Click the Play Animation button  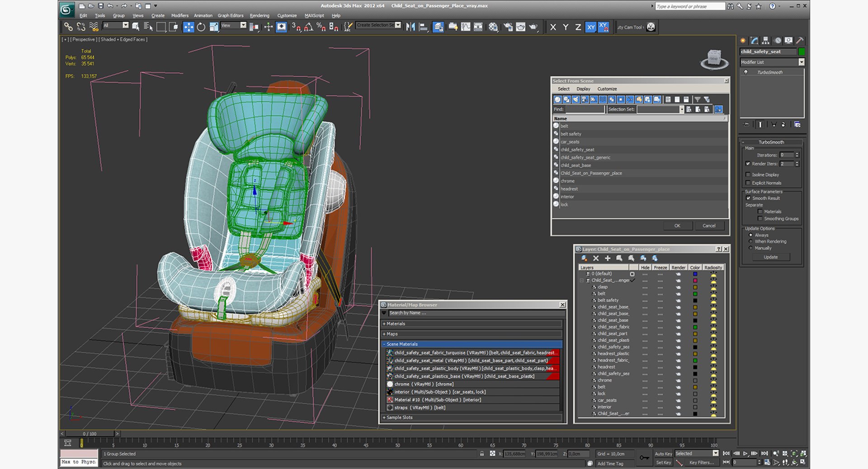(x=745, y=453)
